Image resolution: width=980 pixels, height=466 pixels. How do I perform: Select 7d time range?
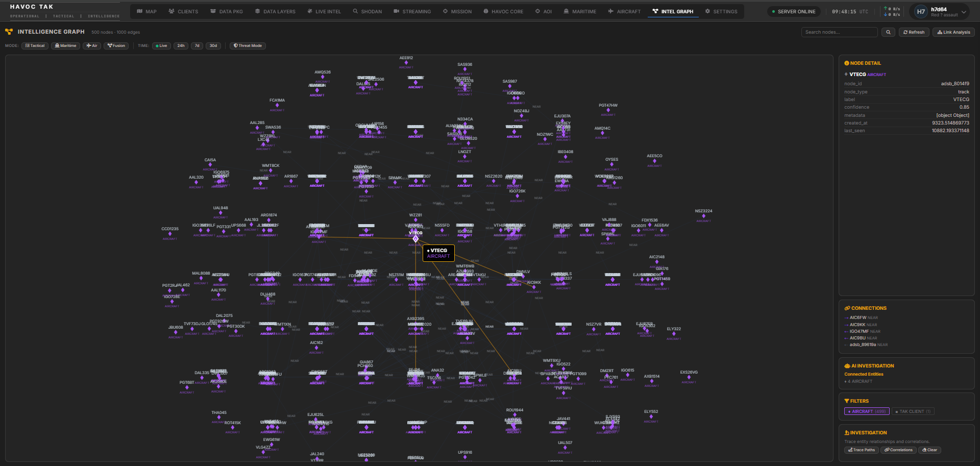pyautogui.click(x=197, y=46)
